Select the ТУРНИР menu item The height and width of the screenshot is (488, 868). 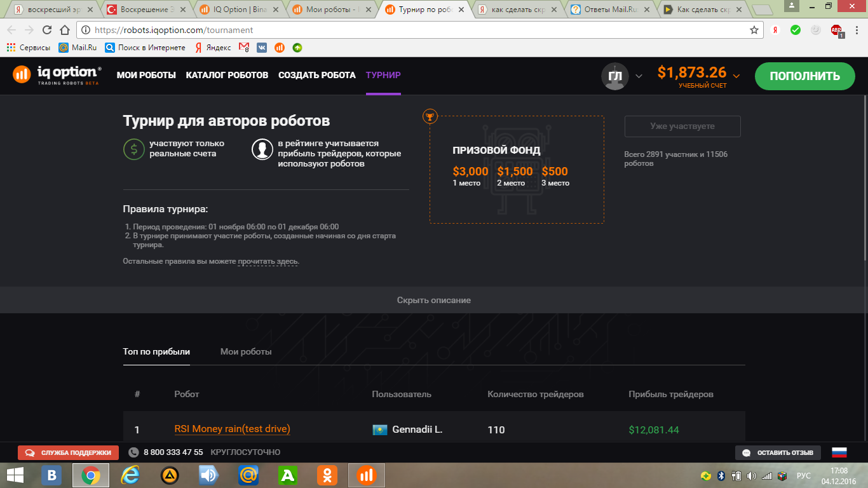coord(383,75)
